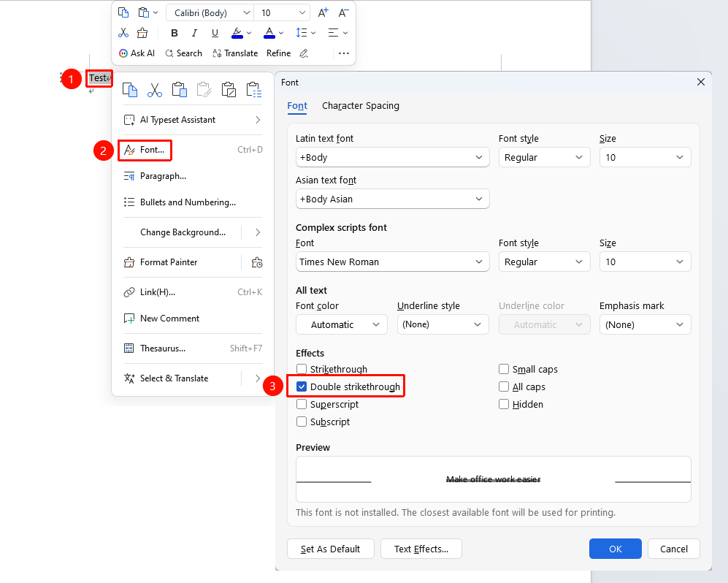Enable the Strikethrough checkbox
This screenshot has height=583, width=728.
[302, 370]
